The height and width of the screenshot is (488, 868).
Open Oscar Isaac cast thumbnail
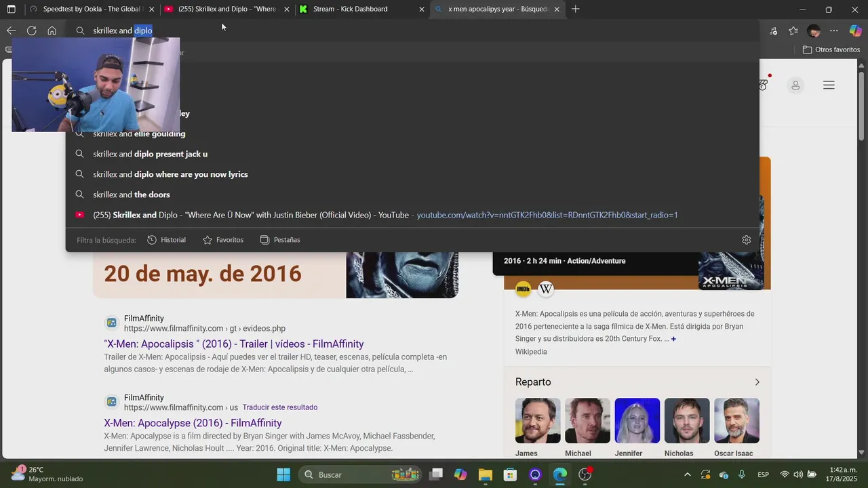pyautogui.click(x=736, y=421)
